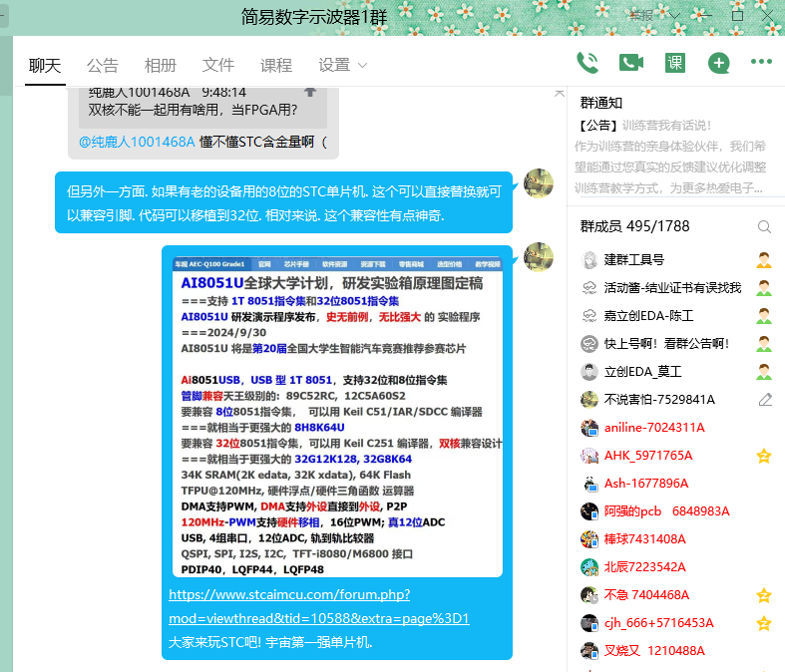Viewport: 785px width, 672px height.
Task: Open the AI8051U promotional image
Action: pos(336,412)
